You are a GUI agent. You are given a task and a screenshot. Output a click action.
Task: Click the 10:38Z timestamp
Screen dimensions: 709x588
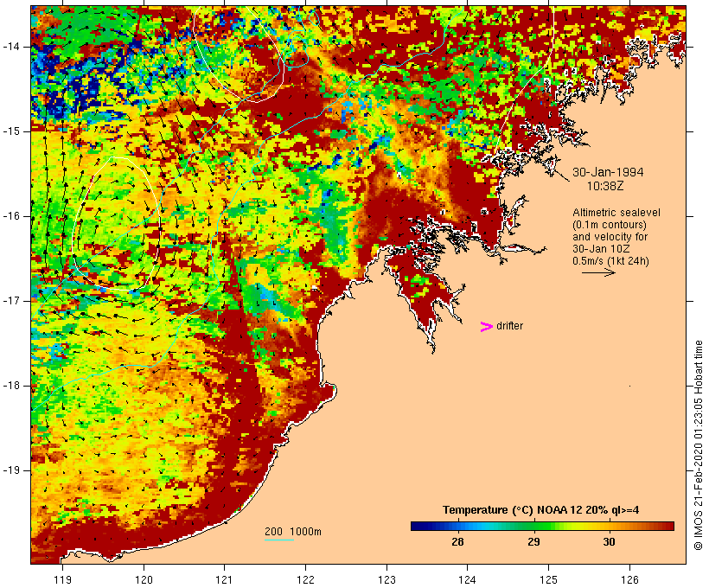tap(607, 185)
